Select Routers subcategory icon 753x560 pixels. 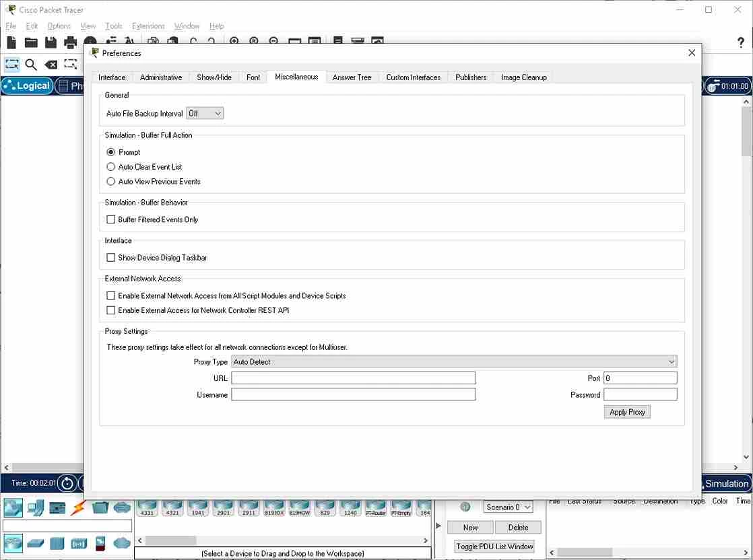click(x=13, y=543)
